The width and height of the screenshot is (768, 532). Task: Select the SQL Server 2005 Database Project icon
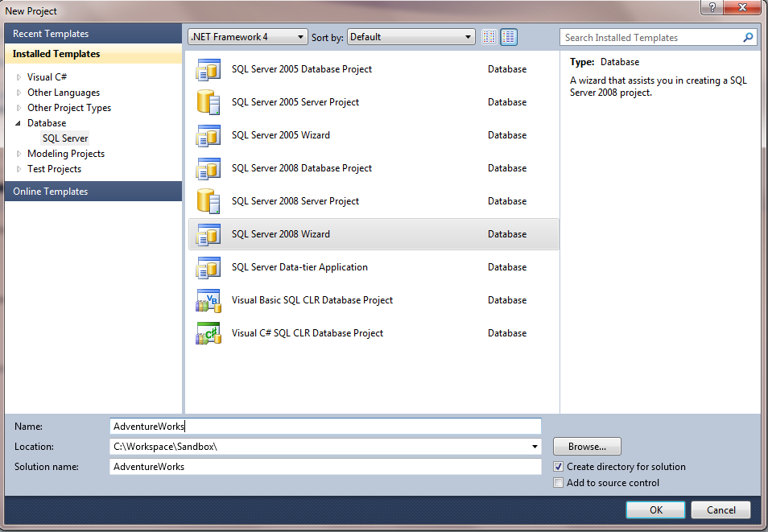point(209,69)
